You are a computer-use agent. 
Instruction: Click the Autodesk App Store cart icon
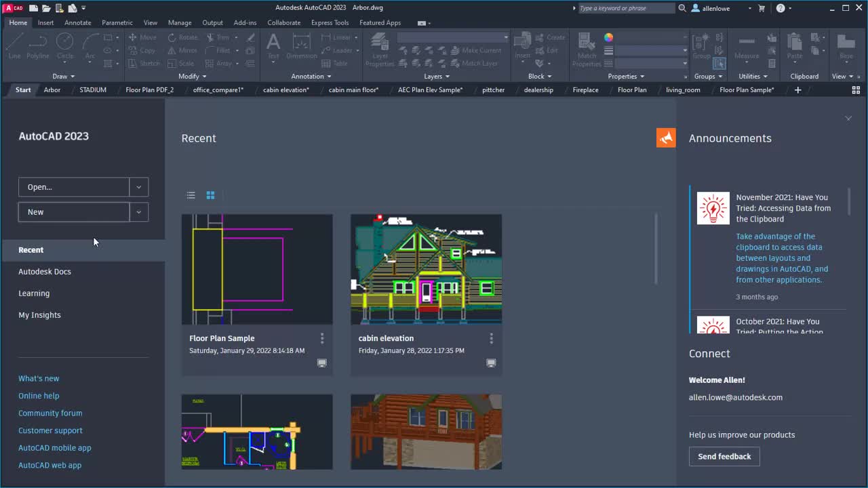click(x=762, y=8)
